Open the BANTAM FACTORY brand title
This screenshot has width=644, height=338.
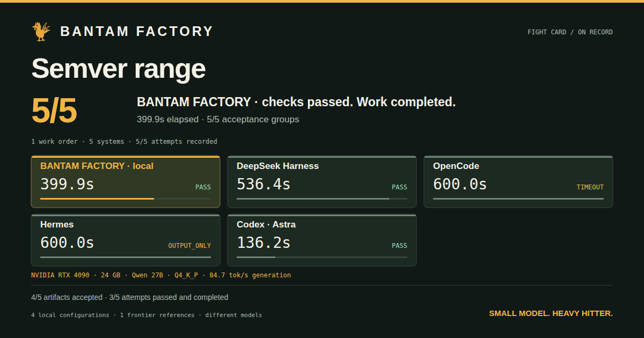tap(137, 32)
